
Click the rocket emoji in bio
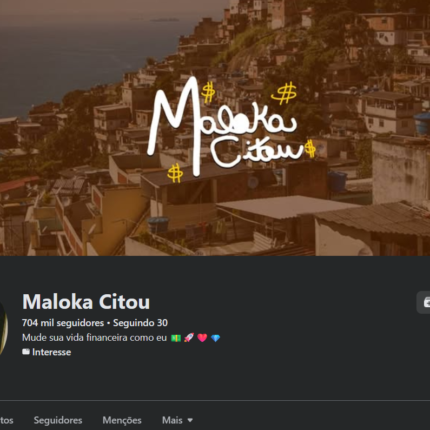(x=189, y=338)
